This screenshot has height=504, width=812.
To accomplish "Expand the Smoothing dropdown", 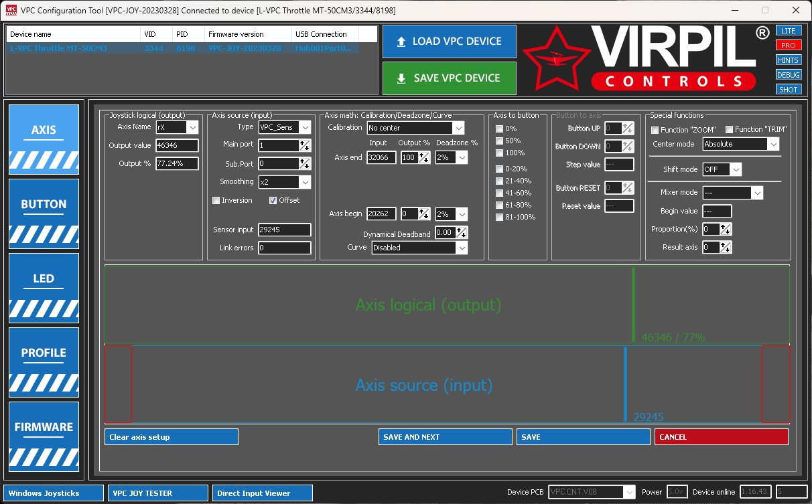I will click(x=285, y=181).
